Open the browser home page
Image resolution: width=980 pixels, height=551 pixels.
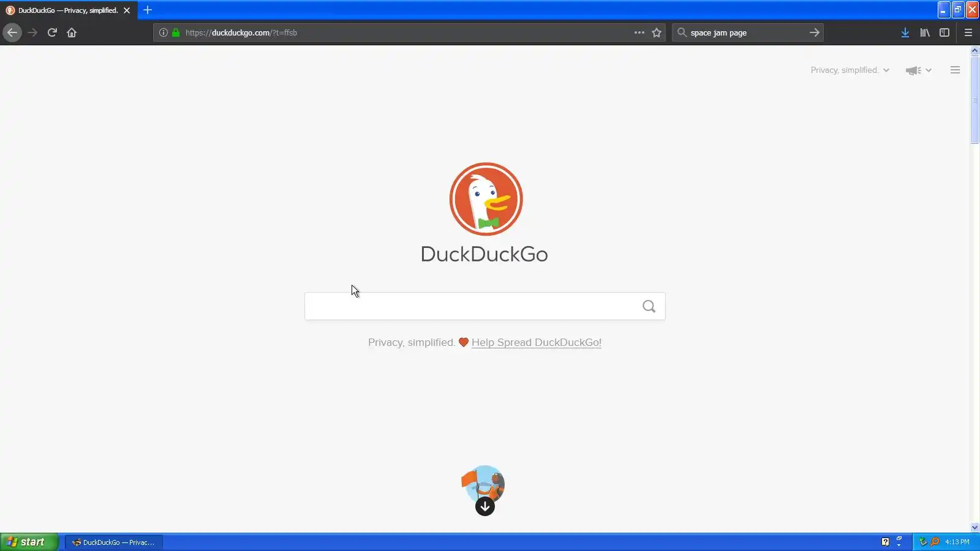click(x=72, y=32)
